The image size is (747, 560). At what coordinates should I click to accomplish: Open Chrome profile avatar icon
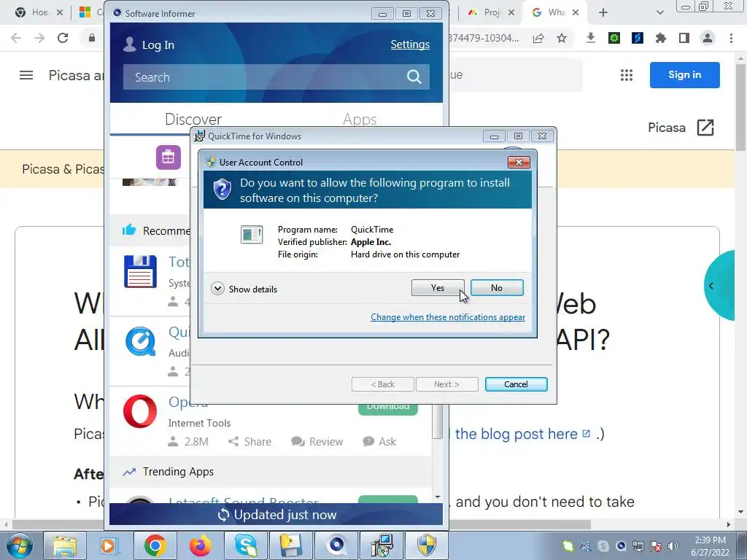tap(708, 38)
